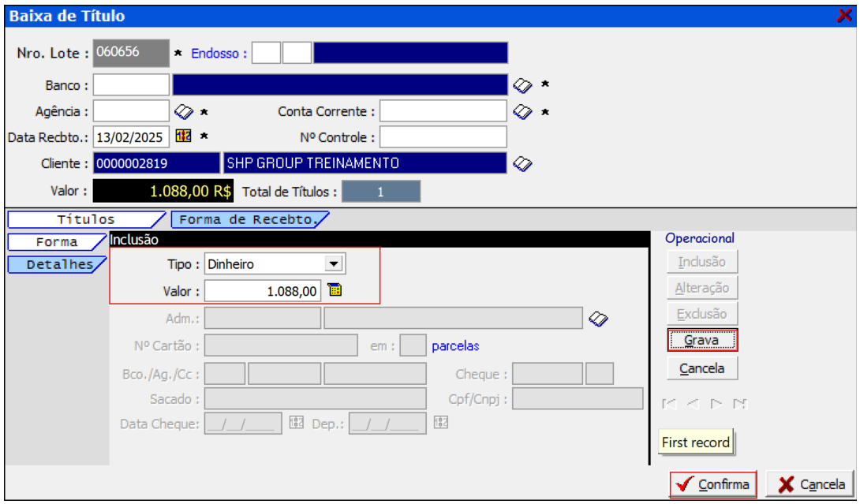Open the calculator icon beside Valor

[335, 291]
